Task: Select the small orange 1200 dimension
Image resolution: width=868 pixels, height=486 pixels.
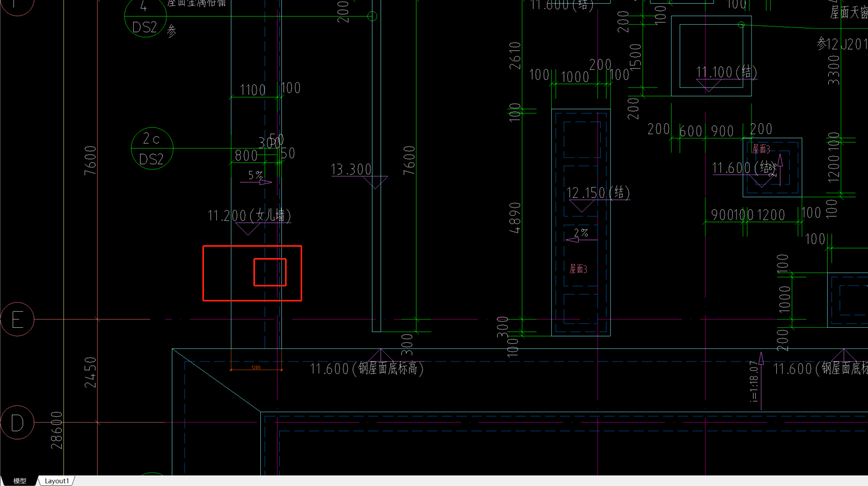Action: click(256, 367)
